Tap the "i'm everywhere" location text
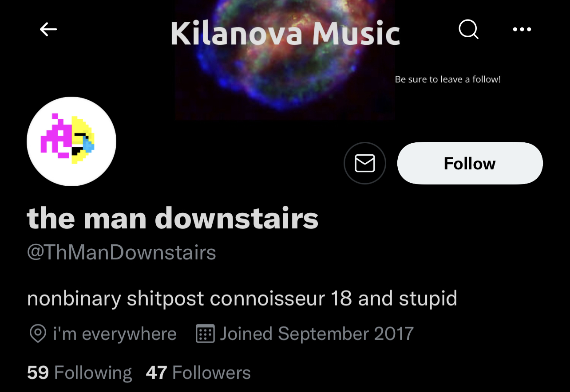Viewport: 570px width, 392px height. pyautogui.click(x=115, y=333)
